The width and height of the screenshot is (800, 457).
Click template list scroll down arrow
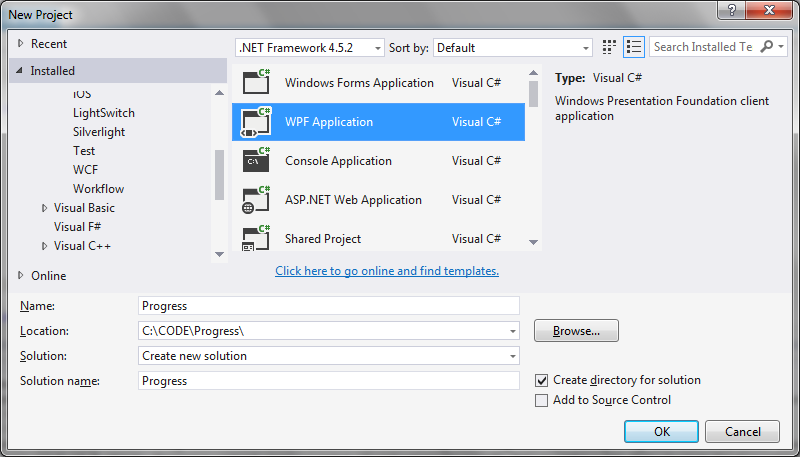click(533, 242)
